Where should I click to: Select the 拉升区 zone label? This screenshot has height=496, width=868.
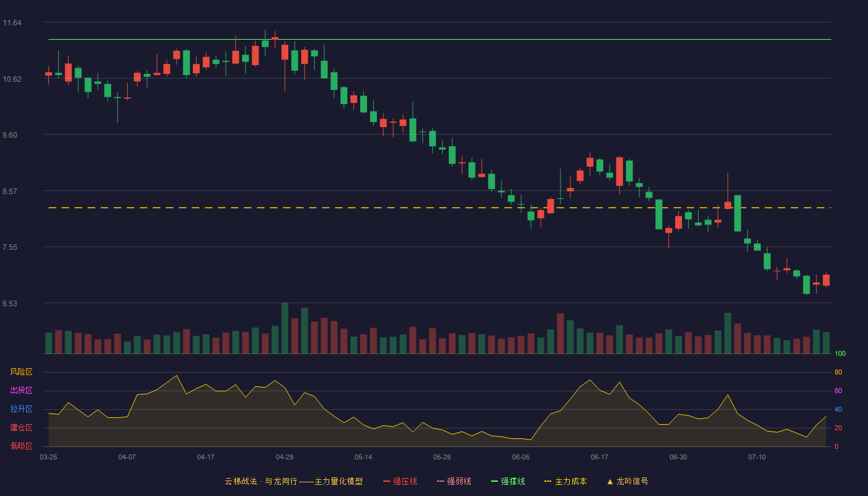coord(22,409)
